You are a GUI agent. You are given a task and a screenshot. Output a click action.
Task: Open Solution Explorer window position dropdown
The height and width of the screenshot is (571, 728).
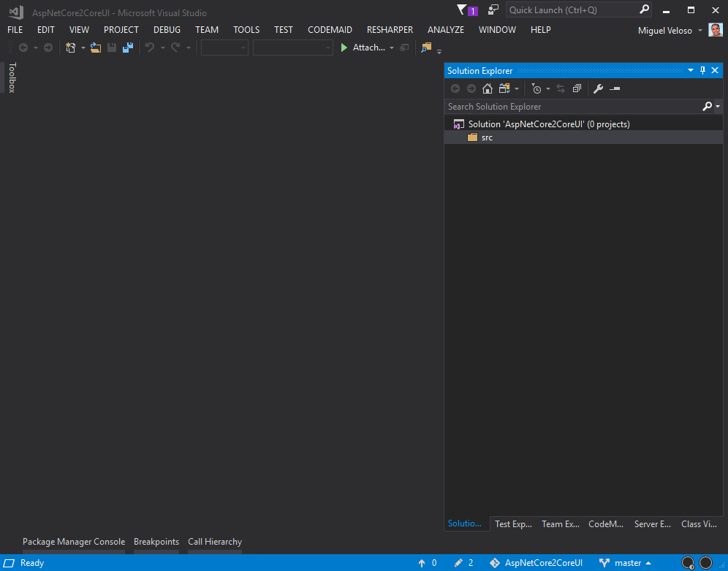pos(691,70)
